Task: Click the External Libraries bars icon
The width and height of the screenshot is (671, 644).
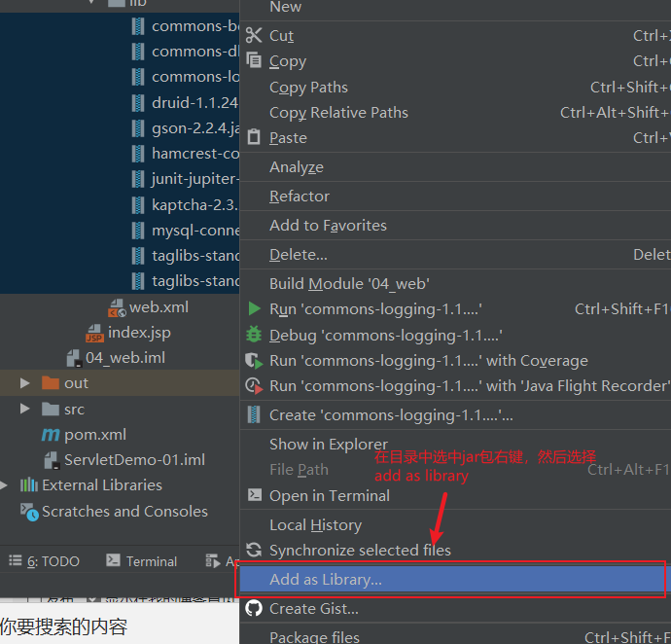Action: point(29,485)
